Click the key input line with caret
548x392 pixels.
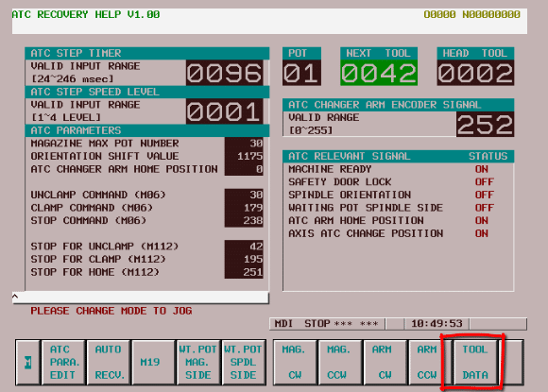(141, 298)
